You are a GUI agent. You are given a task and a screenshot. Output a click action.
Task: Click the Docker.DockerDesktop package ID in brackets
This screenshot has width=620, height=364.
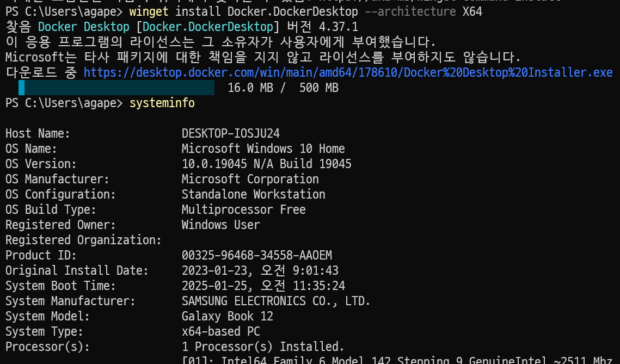coord(207,27)
